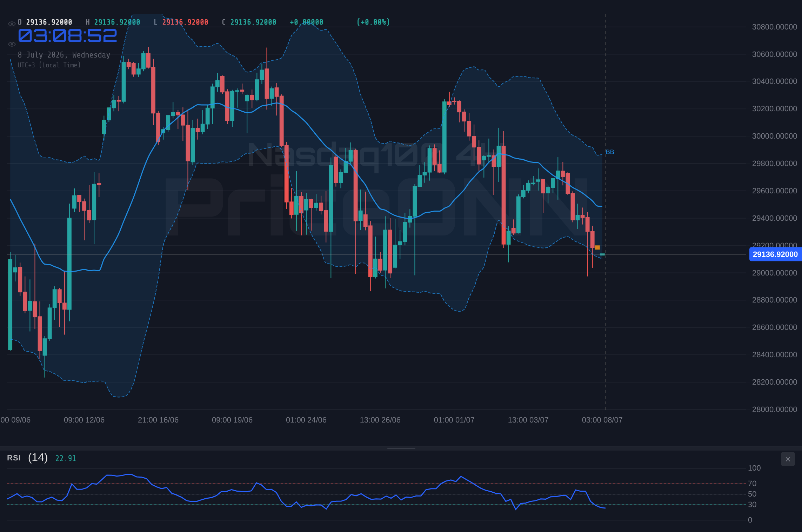
Task: Click the 13:00 26/06 time axis label
Action: click(380, 420)
